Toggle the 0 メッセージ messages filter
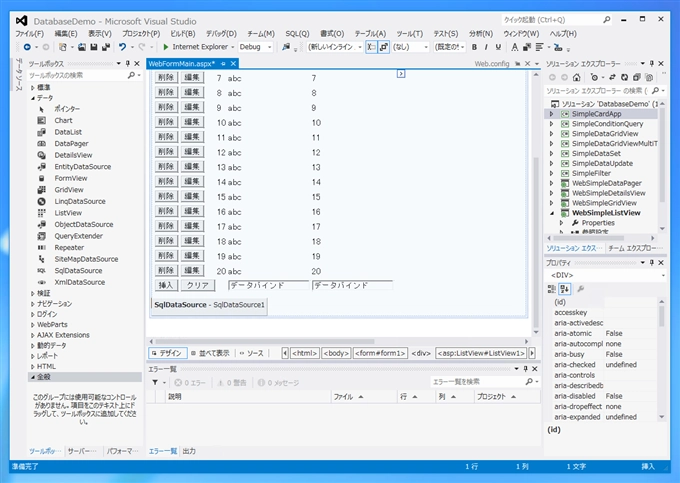This screenshot has height=483, width=680. [278, 382]
